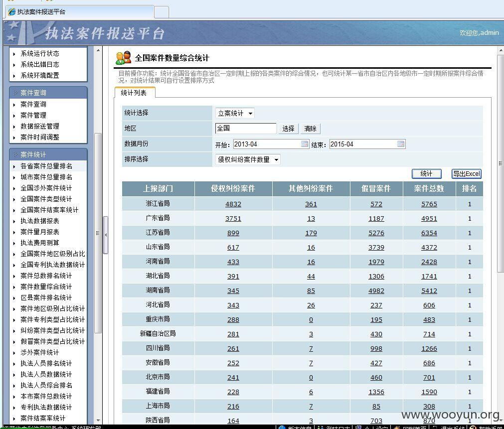
Task: Click the sidebar vertical scrollbar thumb
Action: [x=98, y=233]
